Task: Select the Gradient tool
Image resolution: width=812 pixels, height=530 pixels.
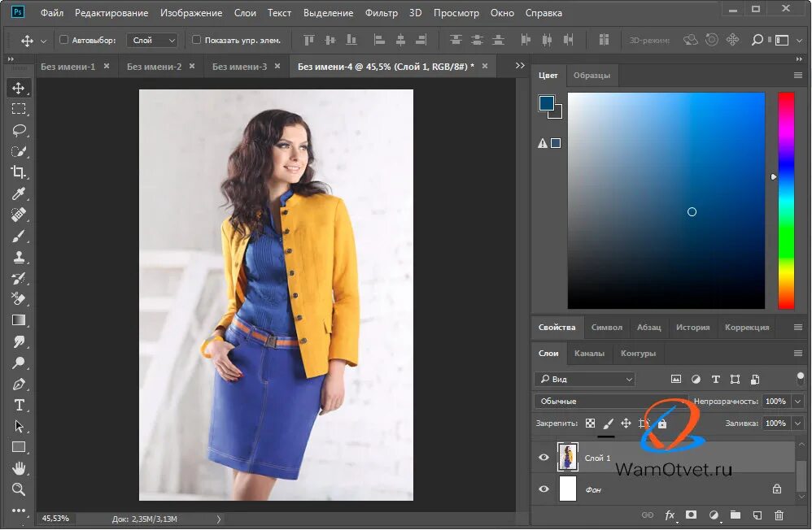Action: [x=19, y=320]
